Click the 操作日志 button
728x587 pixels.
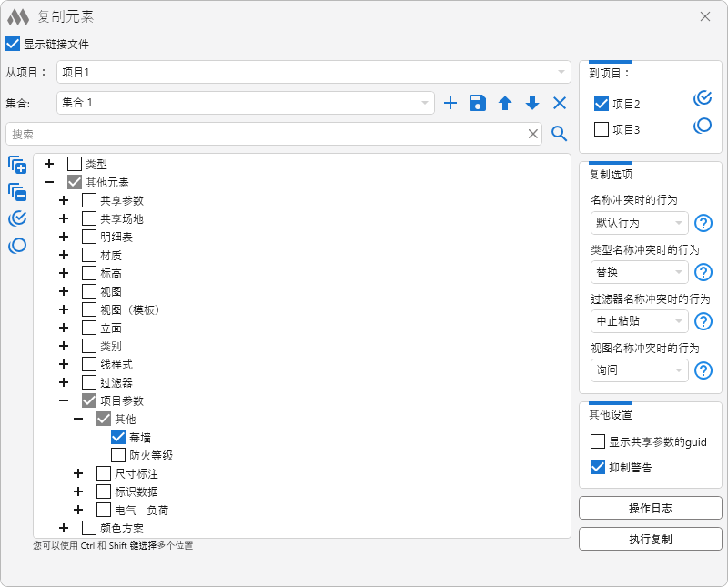point(651,508)
